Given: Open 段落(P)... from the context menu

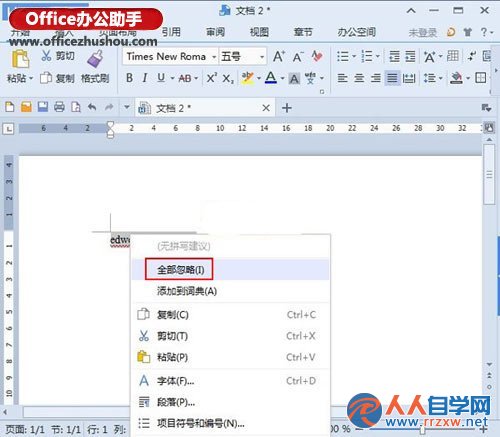Looking at the screenshot, I should pos(230,402).
